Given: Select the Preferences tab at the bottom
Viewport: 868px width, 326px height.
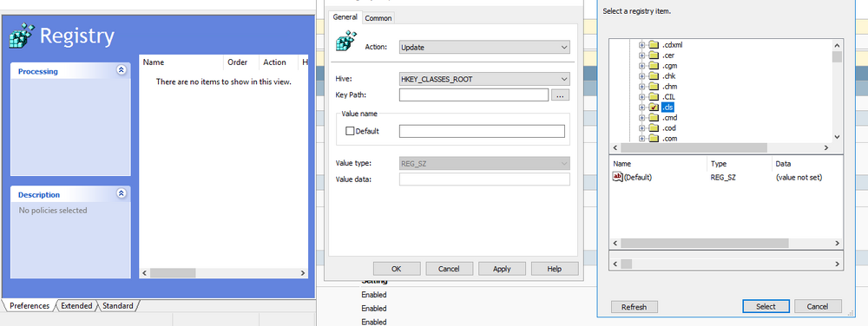Looking at the screenshot, I should tap(30, 305).
